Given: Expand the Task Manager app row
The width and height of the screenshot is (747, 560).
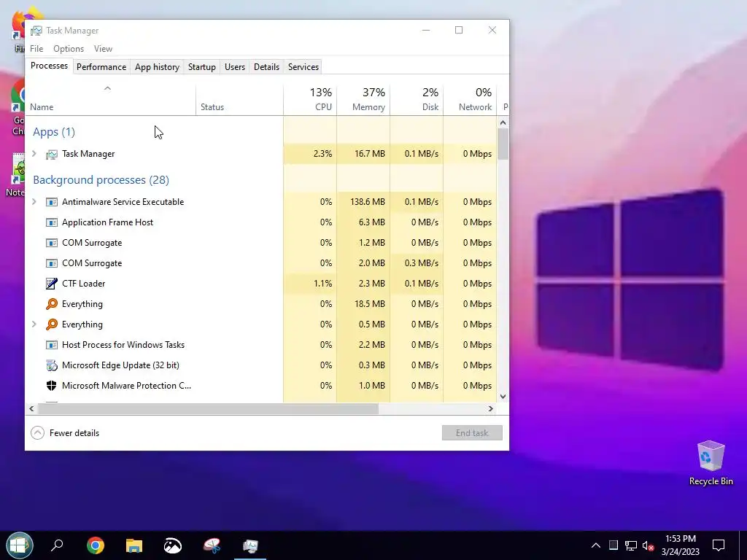Looking at the screenshot, I should coord(34,153).
